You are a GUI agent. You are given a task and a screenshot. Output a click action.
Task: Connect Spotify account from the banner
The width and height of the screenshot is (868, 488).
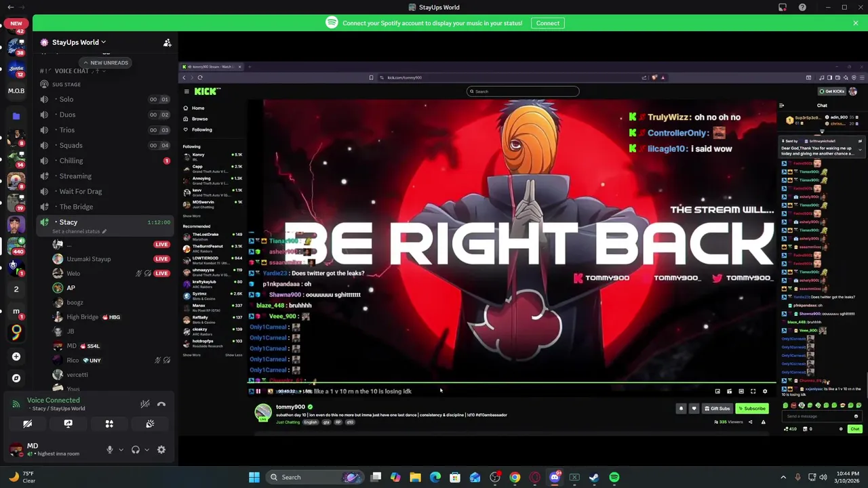point(547,23)
